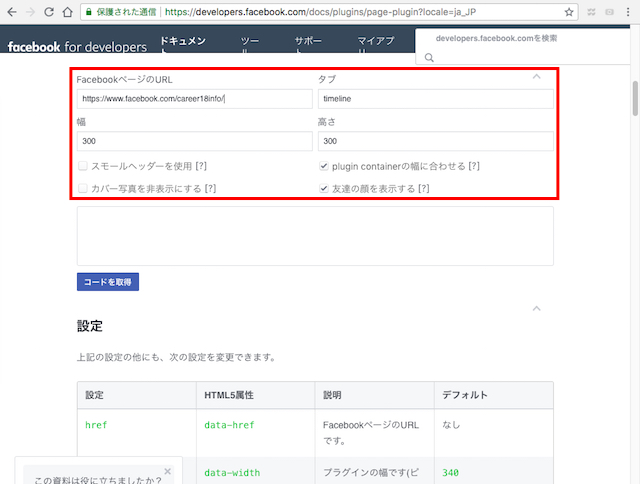
Task: Uncheck the 友達の顔を表示する checkbox
Action: [x=324, y=188]
